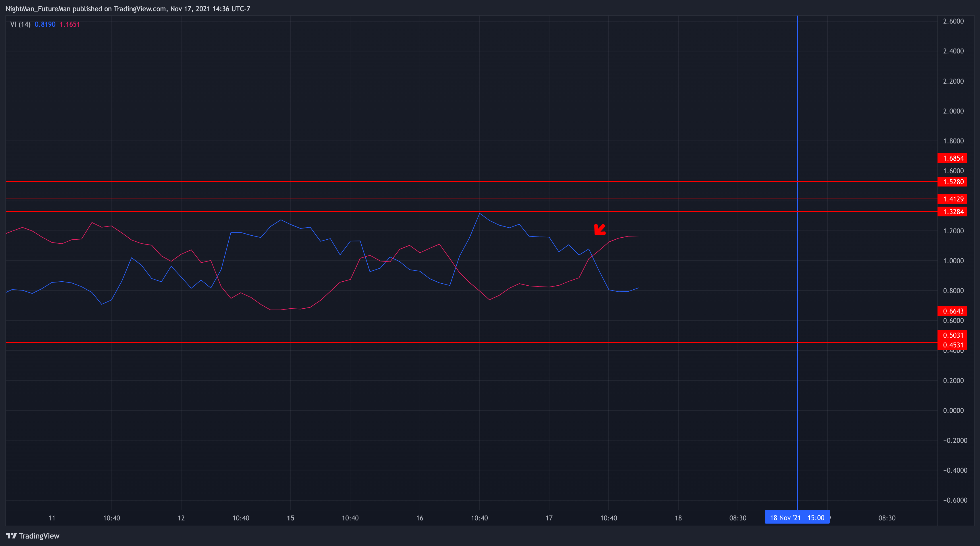Screen dimensions: 980x546
Task: Click the 0.8000 price scale value
Action: click(x=953, y=291)
